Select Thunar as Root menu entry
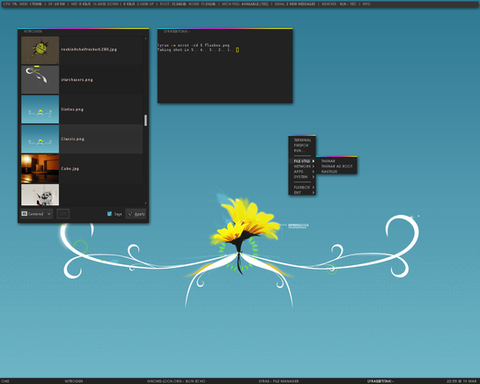The width and height of the screenshot is (480, 384). click(x=336, y=166)
